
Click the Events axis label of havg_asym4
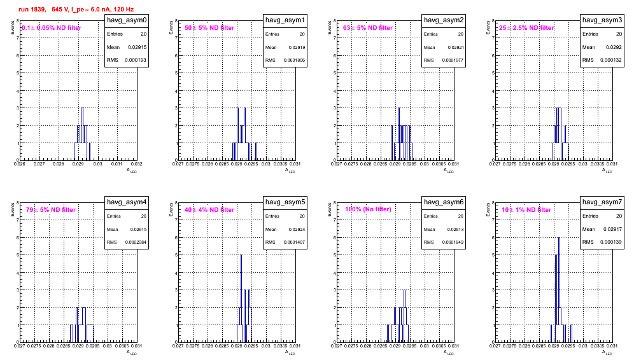click(x=12, y=210)
